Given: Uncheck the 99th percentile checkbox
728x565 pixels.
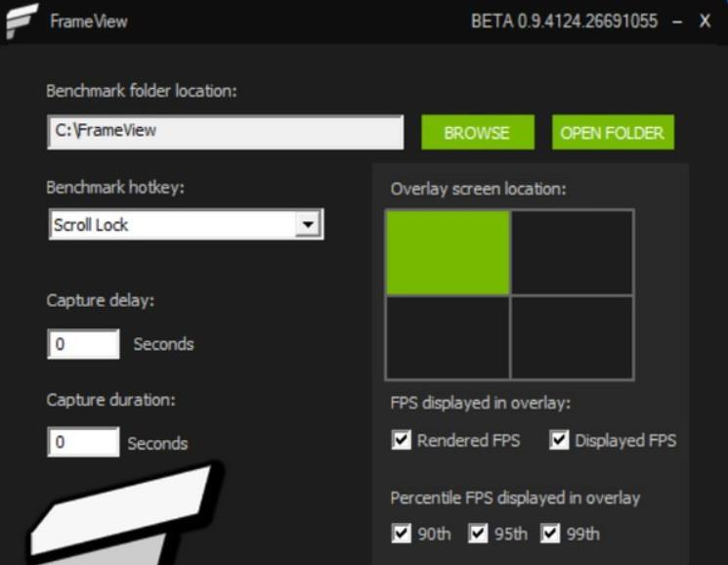Looking at the screenshot, I should click(551, 534).
